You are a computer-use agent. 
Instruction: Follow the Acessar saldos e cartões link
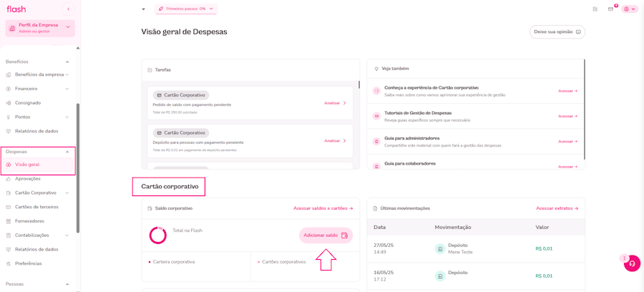coord(323,208)
